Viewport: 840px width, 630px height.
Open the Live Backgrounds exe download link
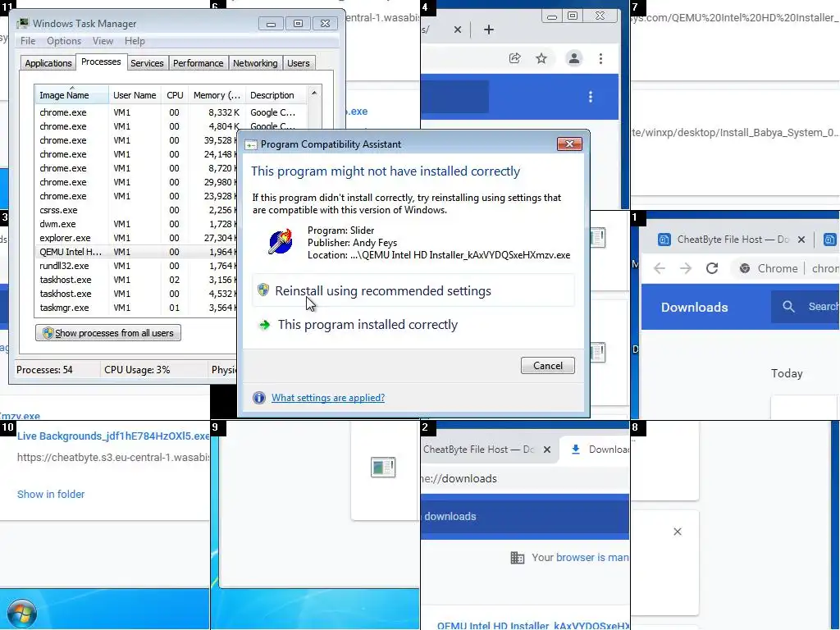[113, 436]
